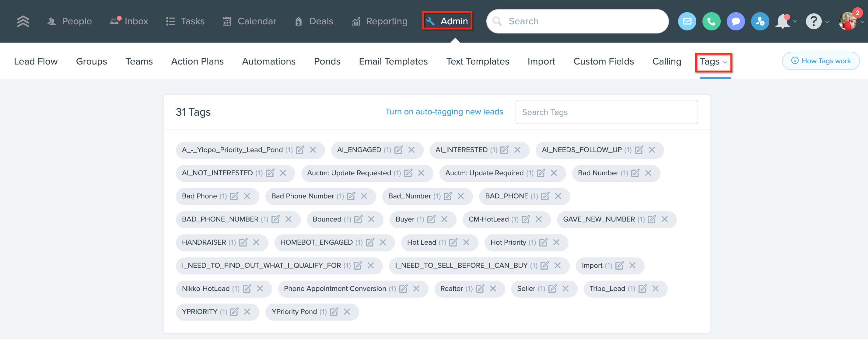The image size is (868, 339).
Task: Delete the AI_NEEDS_FOLLOW_UP tag
Action: point(652,150)
